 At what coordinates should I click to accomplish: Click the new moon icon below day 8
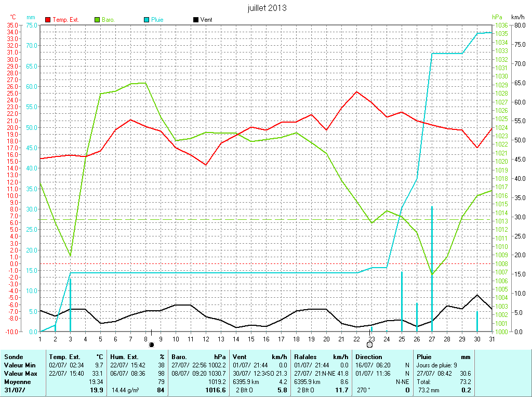[152, 344]
